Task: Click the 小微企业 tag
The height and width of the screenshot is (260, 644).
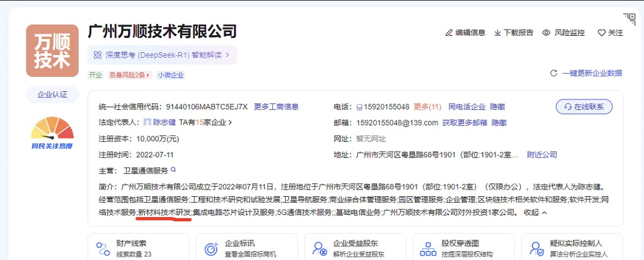Action: pyautogui.click(x=171, y=75)
